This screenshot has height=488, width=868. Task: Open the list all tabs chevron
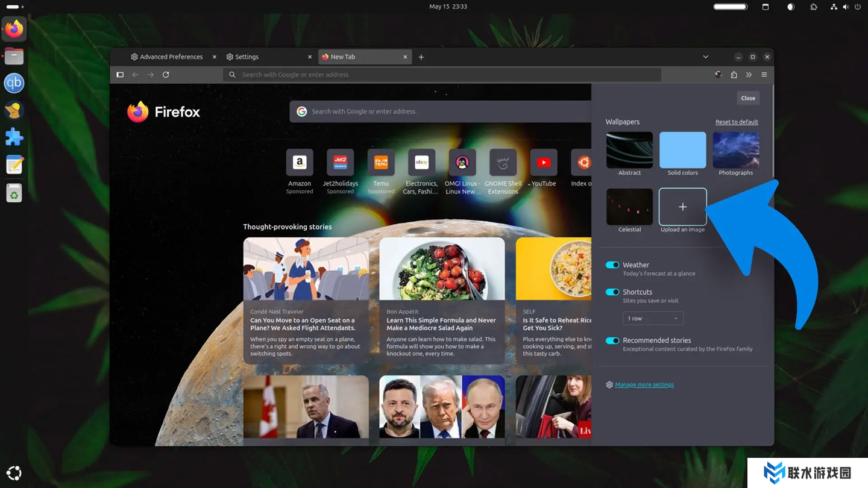point(705,57)
